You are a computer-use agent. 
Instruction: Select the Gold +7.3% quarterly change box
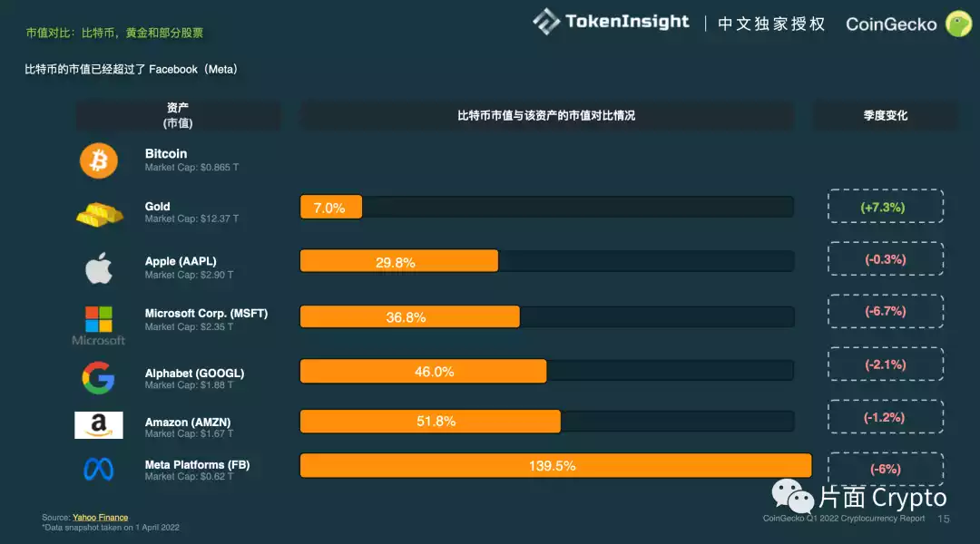pos(885,207)
